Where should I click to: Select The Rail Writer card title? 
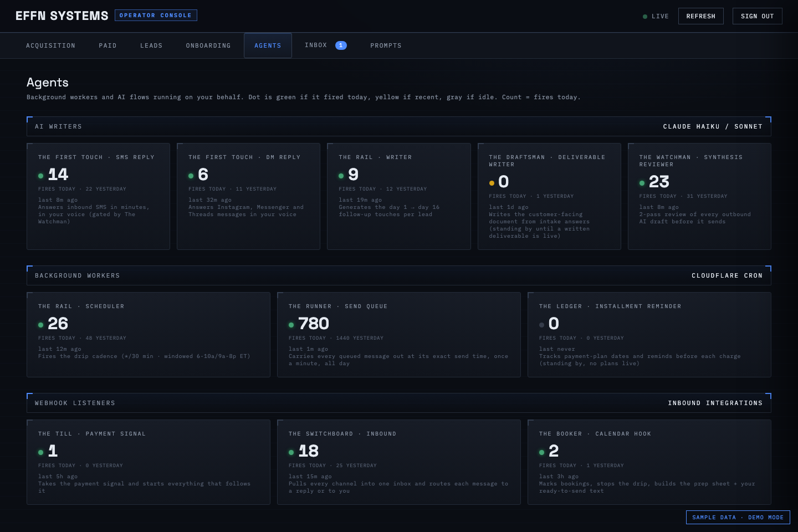tap(375, 157)
